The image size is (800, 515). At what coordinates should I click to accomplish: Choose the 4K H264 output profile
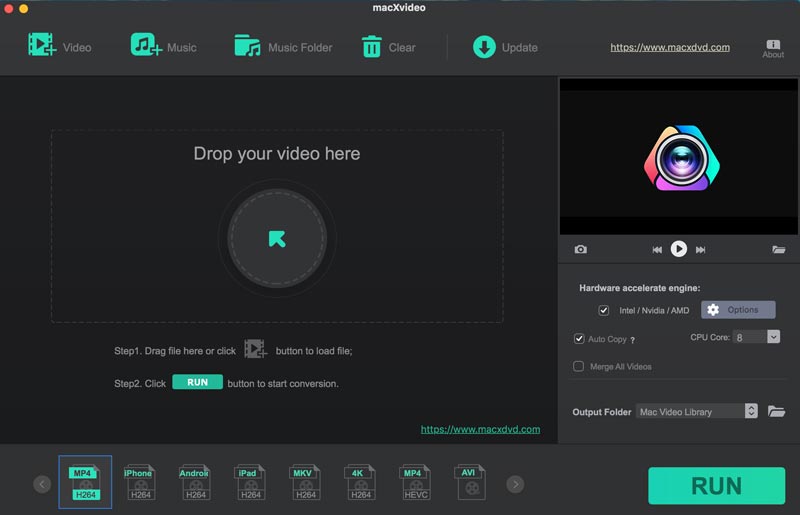[360, 482]
